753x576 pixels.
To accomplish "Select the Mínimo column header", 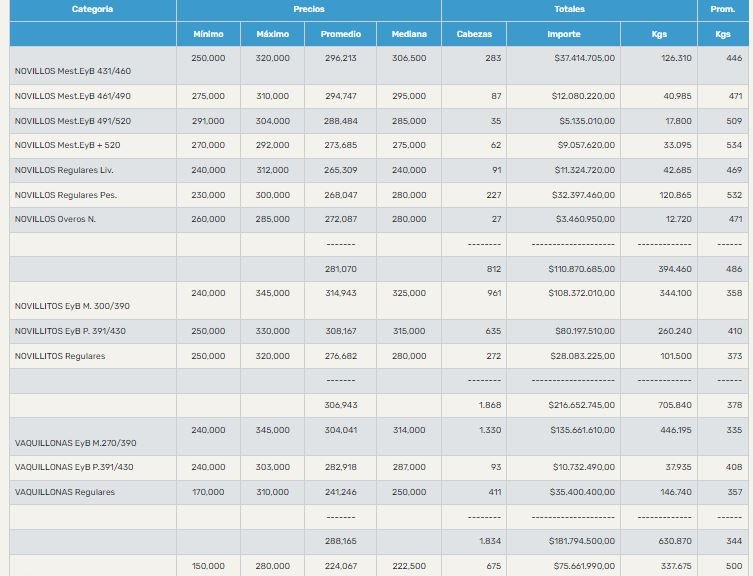I will coord(208,34).
